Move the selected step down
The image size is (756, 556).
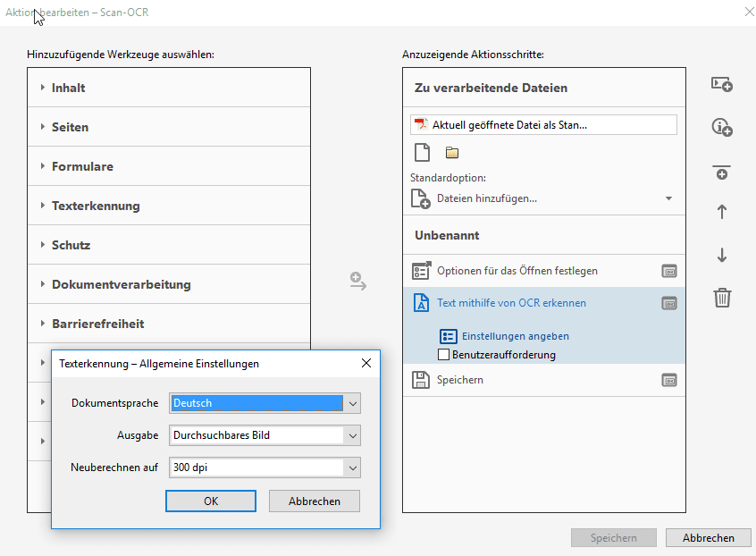722,256
